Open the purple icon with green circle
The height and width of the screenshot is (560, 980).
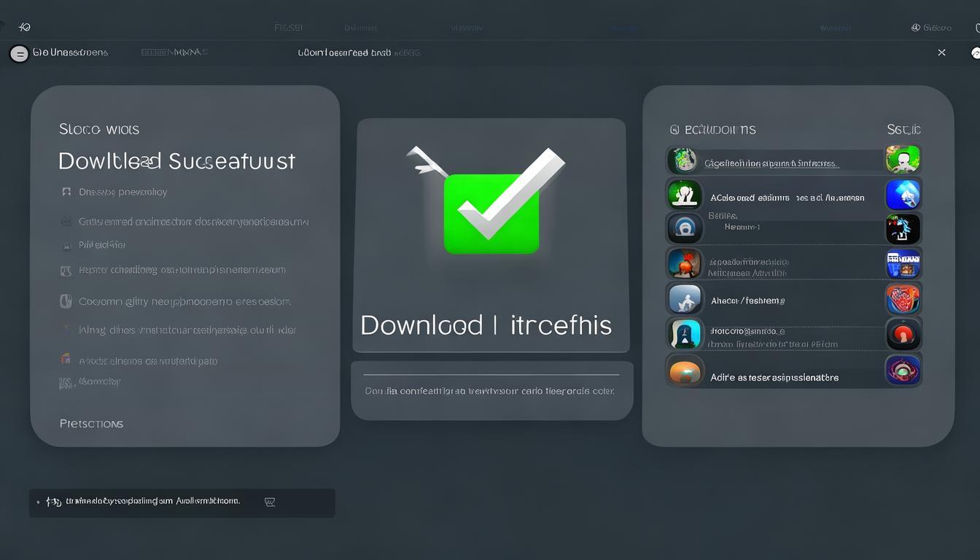(x=903, y=370)
